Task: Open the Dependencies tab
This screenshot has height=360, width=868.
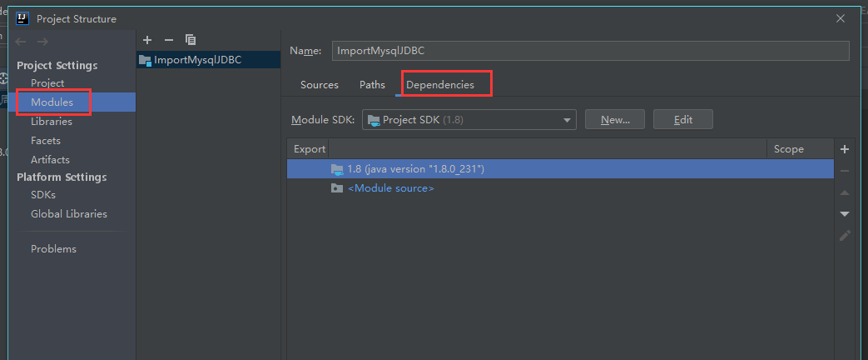Action: point(440,85)
